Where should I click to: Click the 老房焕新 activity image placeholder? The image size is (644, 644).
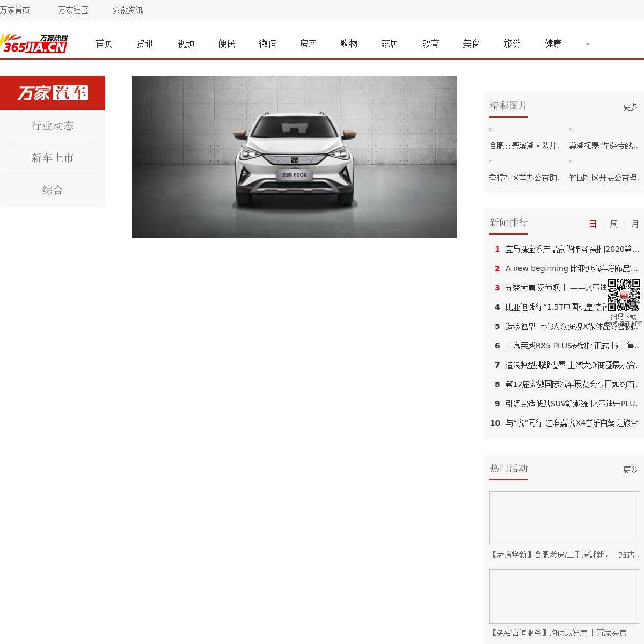pos(564,518)
